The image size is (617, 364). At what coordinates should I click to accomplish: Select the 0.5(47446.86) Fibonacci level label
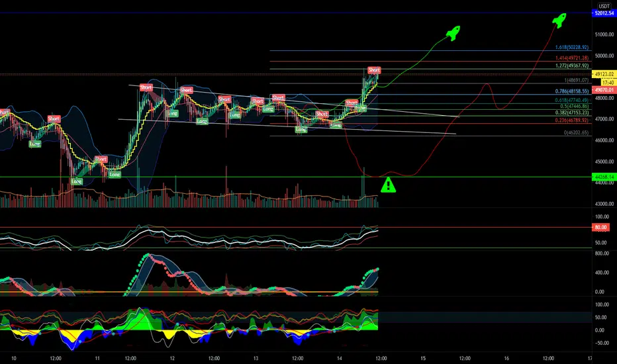[575, 107]
